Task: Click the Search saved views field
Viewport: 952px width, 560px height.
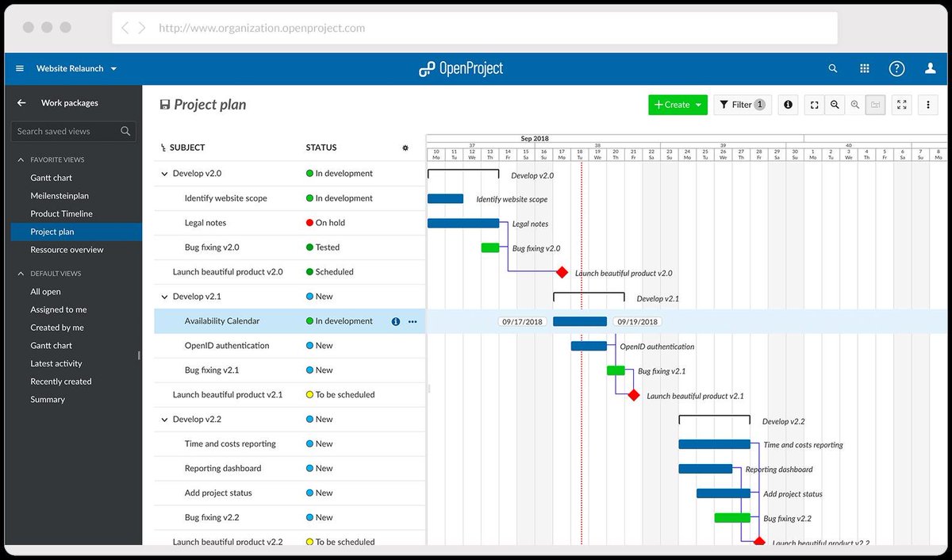Action: click(x=73, y=132)
